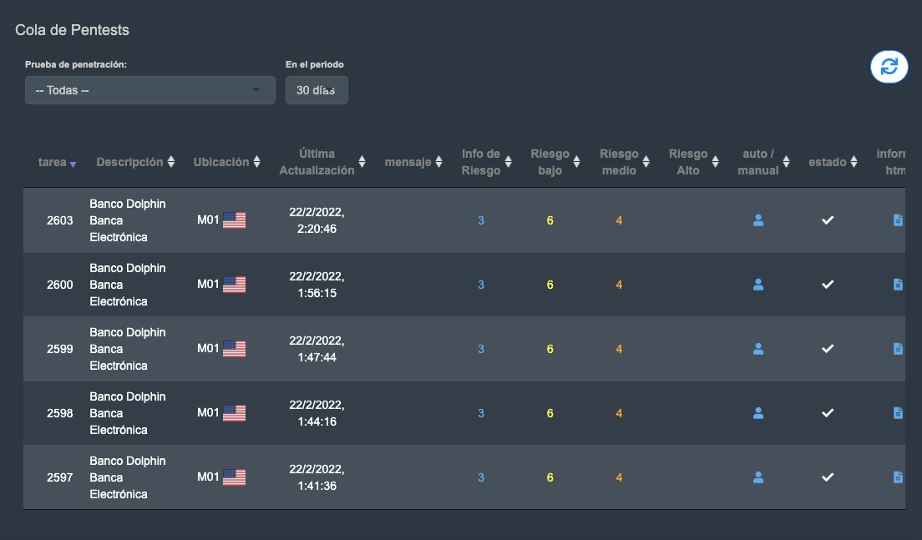Open report document for task 2600
The width and height of the screenshot is (922, 540).
pyautogui.click(x=898, y=284)
